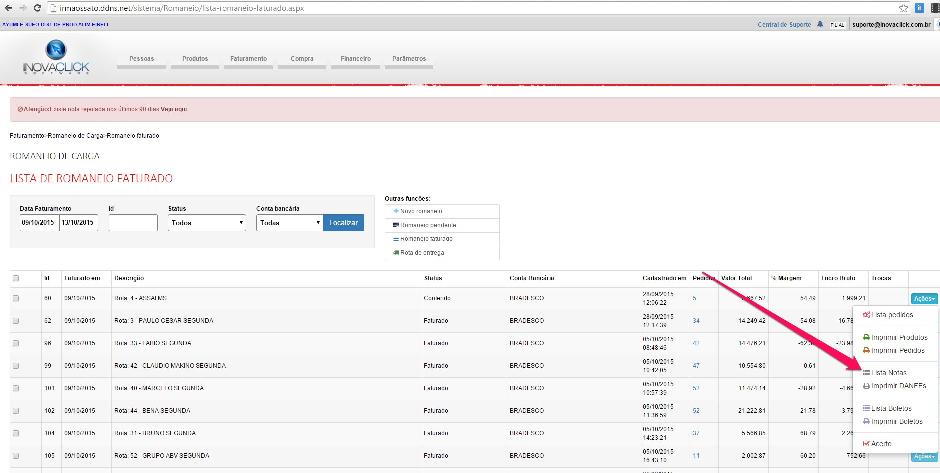Select the checkbox for BENA SEGUNDA row

pyautogui.click(x=15, y=410)
